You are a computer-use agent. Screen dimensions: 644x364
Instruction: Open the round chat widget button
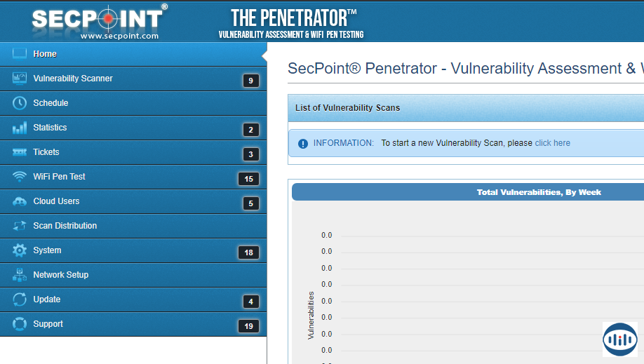click(619, 339)
